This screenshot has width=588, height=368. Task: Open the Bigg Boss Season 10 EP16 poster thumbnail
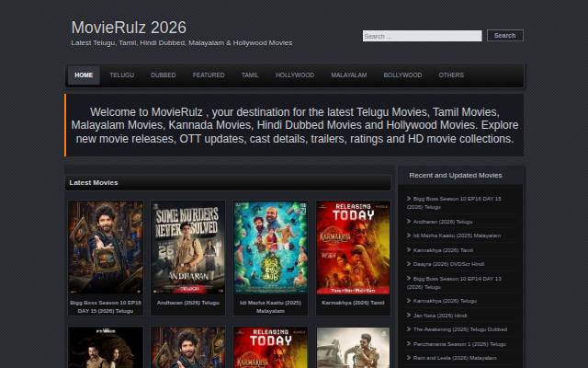tap(106, 247)
